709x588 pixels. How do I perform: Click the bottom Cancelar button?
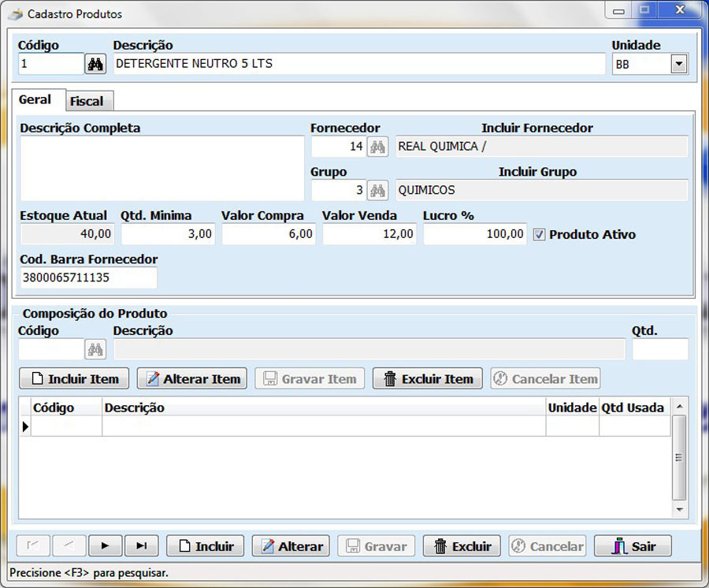[x=548, y=545]
